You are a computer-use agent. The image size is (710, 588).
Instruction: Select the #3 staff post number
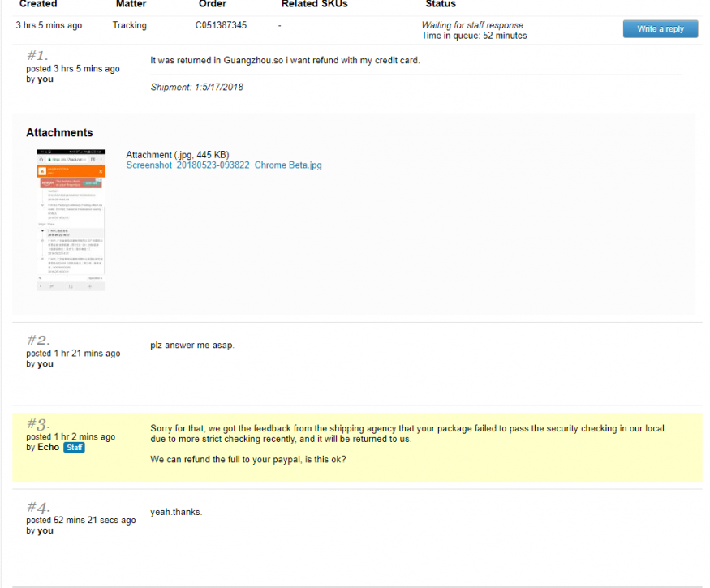(x=38, y=424)
